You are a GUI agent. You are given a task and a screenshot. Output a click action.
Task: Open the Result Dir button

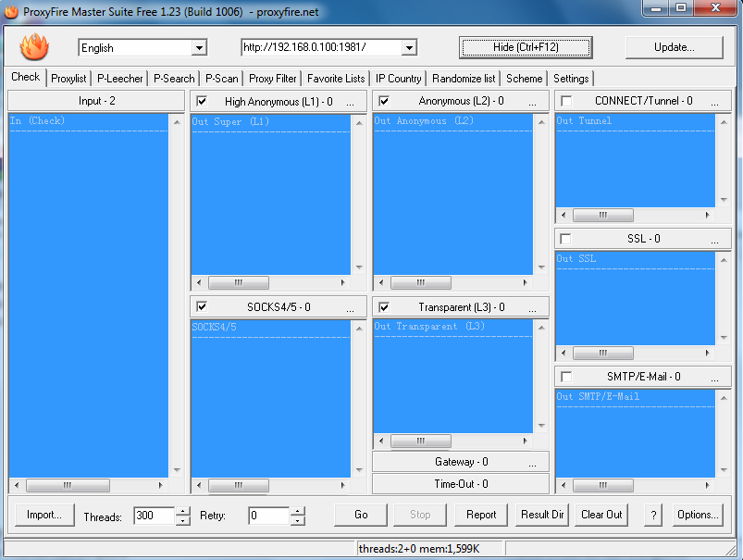point(542,515)
